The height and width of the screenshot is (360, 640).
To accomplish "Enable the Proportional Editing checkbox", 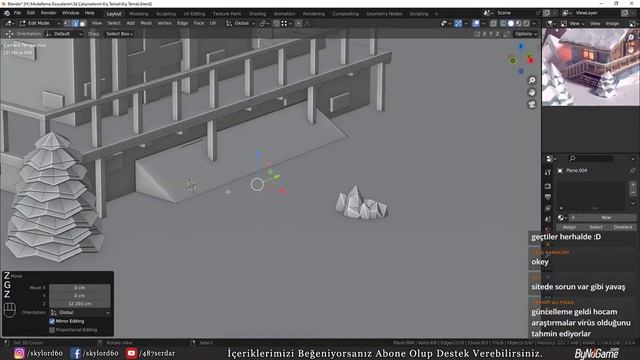I will point(52,330).
